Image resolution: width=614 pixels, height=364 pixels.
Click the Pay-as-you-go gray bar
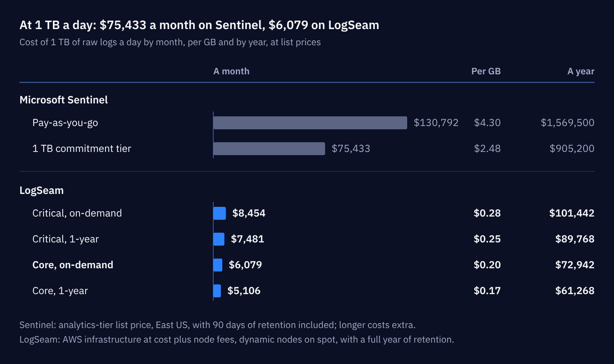pyautogui.click(x=310, y=123)
